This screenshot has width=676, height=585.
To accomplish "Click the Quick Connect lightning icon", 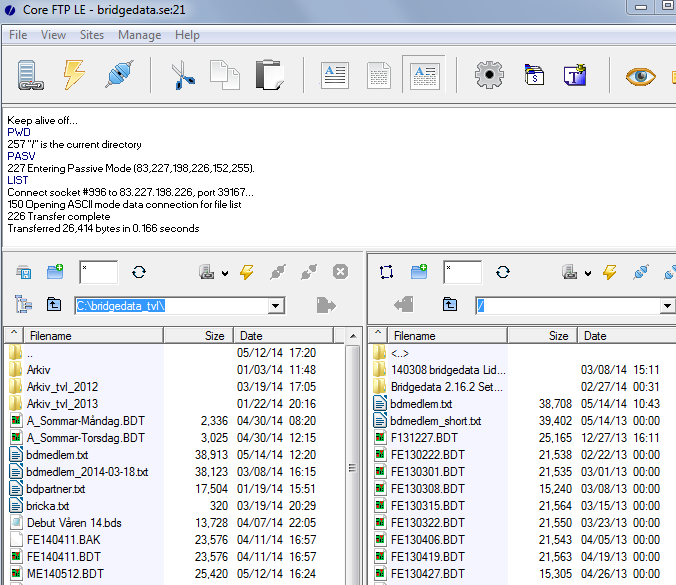I will (x=74, y=75).
